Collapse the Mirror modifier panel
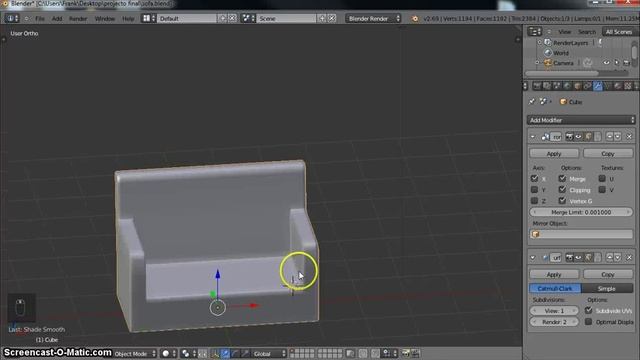The height and width of the screenshot is (360, 640). coord(533,137)
